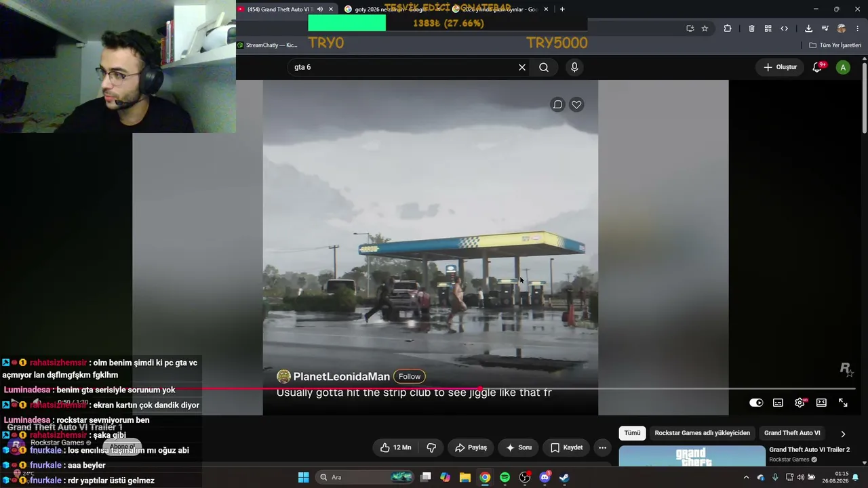Close the Grand Theft Auto VI YouTube tab
The image size is (868, 488).
click(x=331, y=9)
